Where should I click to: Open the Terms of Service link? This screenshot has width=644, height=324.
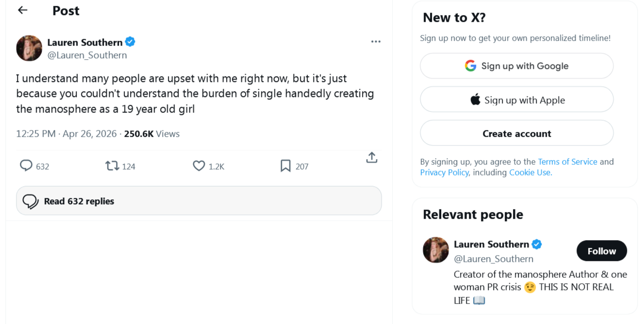(x=567, y=162)
